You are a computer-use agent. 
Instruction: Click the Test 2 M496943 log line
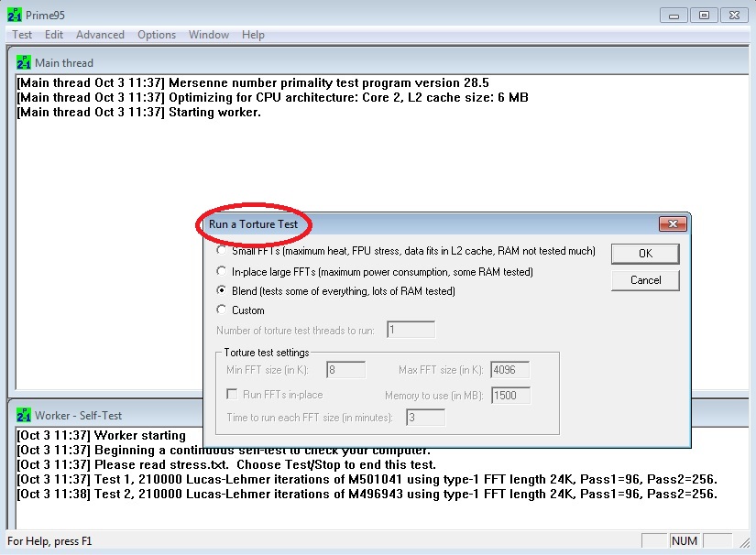tap(367, 494)
